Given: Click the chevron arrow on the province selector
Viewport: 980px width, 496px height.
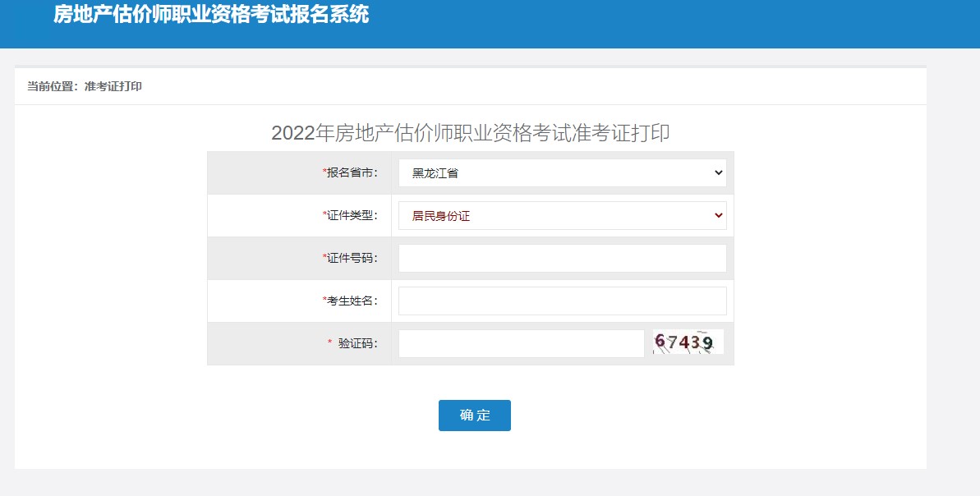Looking at the screenshot, I should pos(718,172).
